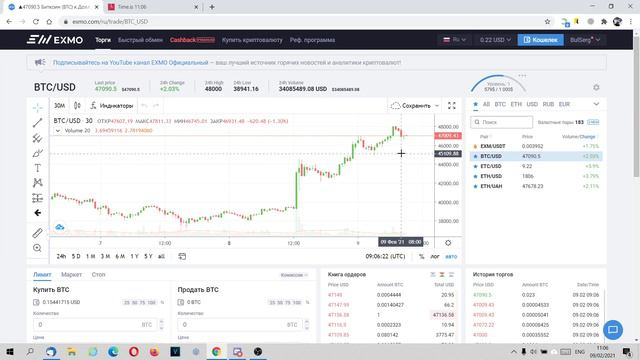Expand the 0.22 USD balance dropdown
Viewport: 640px width, 360px height.
click(495, 40)
